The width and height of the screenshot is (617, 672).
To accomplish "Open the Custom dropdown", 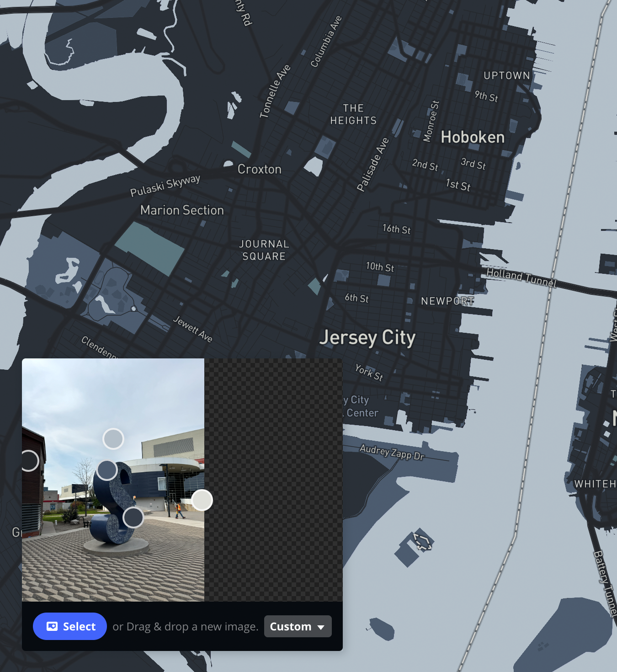I will coord(298,626).
